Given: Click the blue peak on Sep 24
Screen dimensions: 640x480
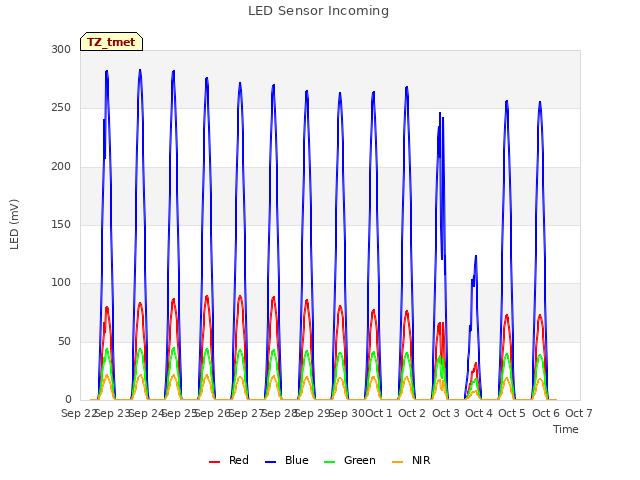Looking at the screenshot, I should click(140, 71).
